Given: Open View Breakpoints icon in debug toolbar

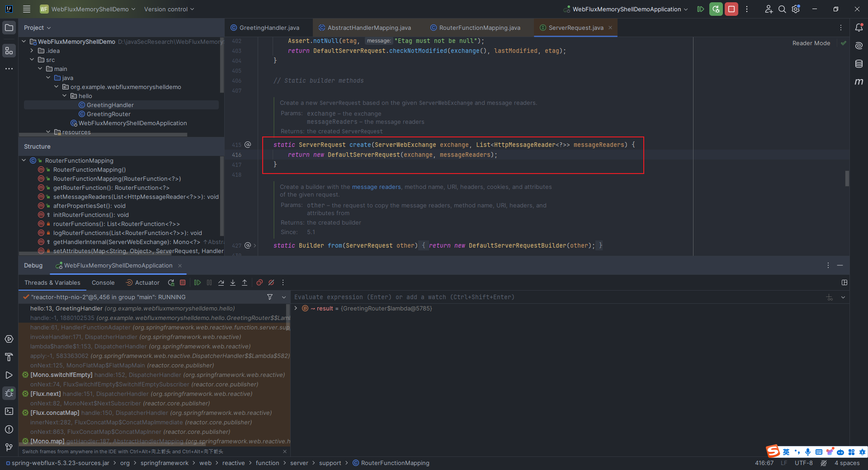Looking at the screenshot, I should coord(259,282).
